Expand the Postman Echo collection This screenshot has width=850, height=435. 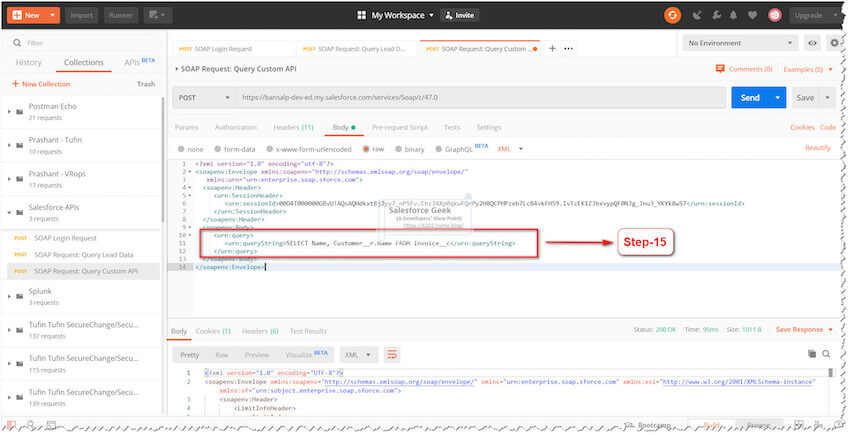pyautogui.click(x=9, y=112)
